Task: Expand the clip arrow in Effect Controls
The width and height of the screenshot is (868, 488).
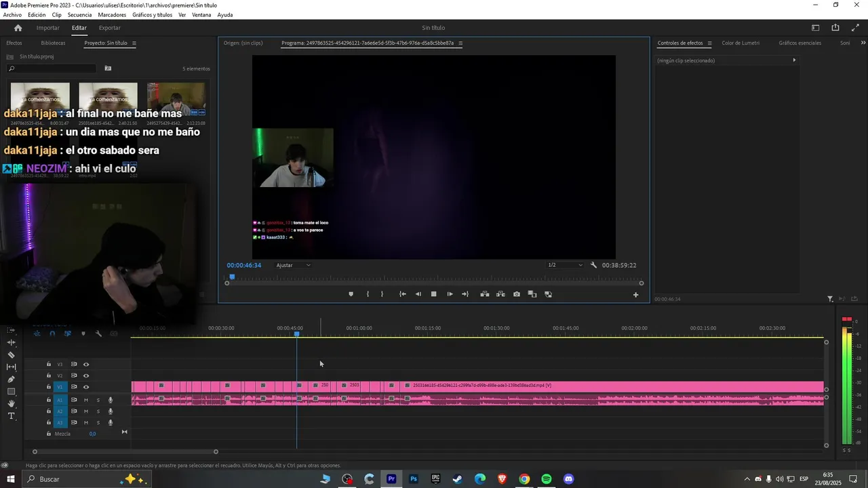Action: (794, 60)
